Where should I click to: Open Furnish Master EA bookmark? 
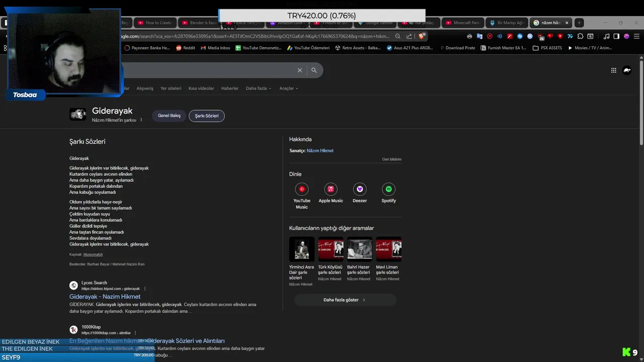tap(503, 48)
